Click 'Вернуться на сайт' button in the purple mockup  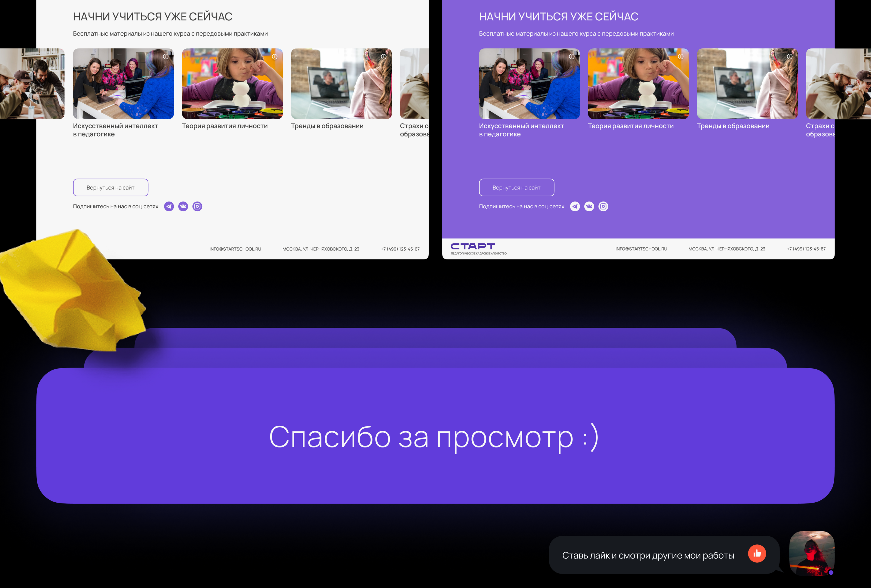[x=516, y=188]
